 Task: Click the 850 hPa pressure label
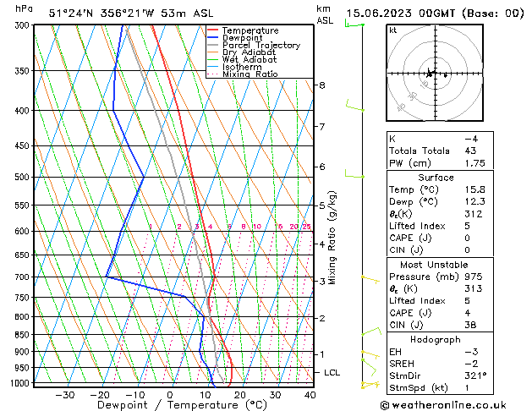click(x=24, y=335)
